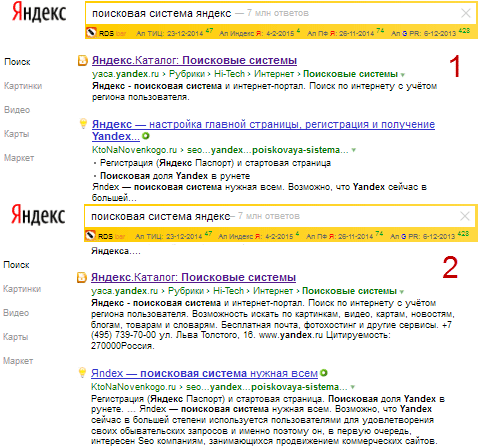Expand arrow after upper Поисковые системы breadcrumb
This screenshot has height=447, width=478.
[x=403, y=75]
